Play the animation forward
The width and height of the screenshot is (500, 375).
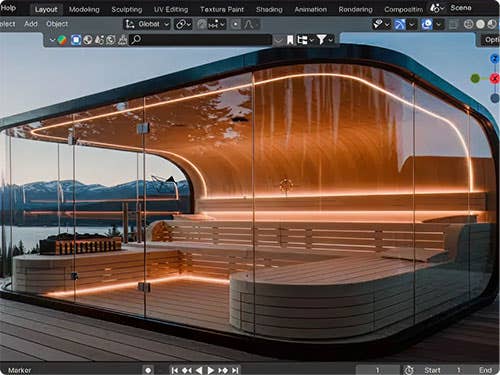pyautogui.click(x=211, y=370)
